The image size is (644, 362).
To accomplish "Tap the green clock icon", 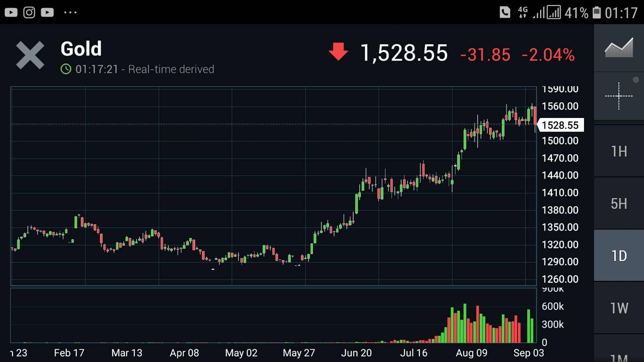I will click(66, 69).
